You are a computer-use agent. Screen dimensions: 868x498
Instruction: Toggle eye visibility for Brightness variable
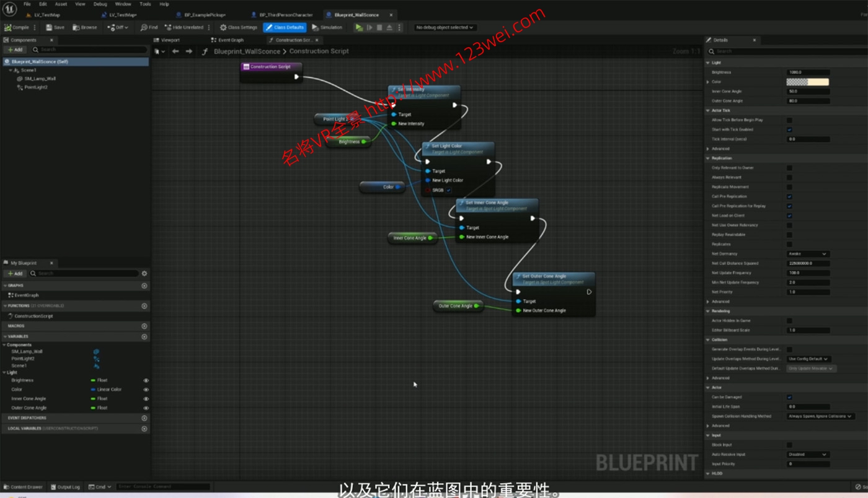(146, 380)
